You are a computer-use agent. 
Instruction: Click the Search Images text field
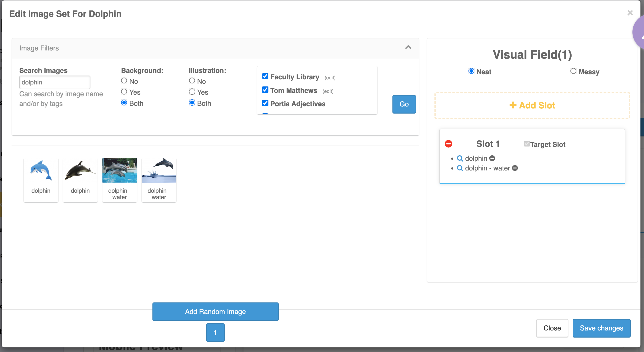pyautogui.click(x=55, y=82)
